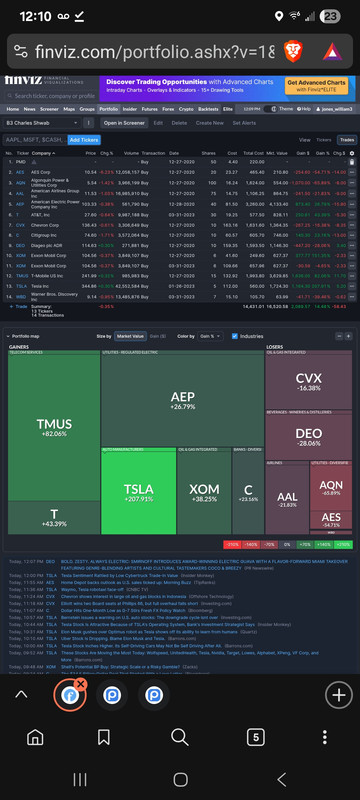The width and height of the screenshot is (360, 800).
Task: Size map by Gain ($)
Action: pyautogui.click(x=158, y=336)
